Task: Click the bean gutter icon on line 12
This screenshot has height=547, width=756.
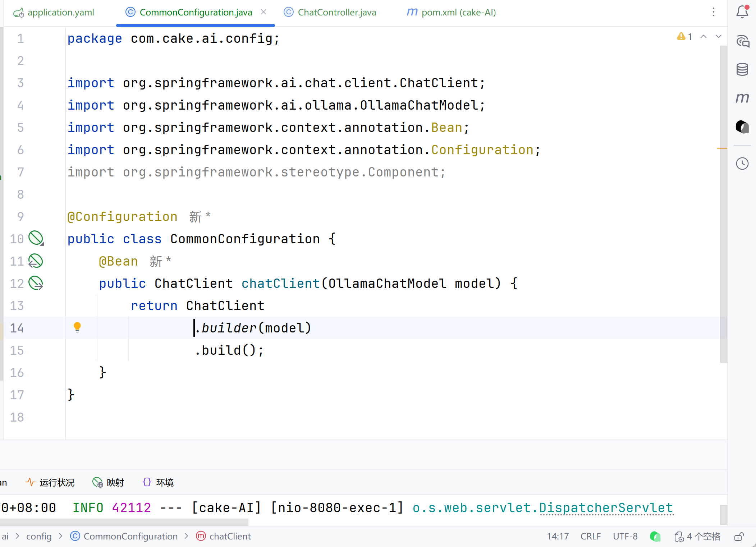Action: [x=36, y=283]
